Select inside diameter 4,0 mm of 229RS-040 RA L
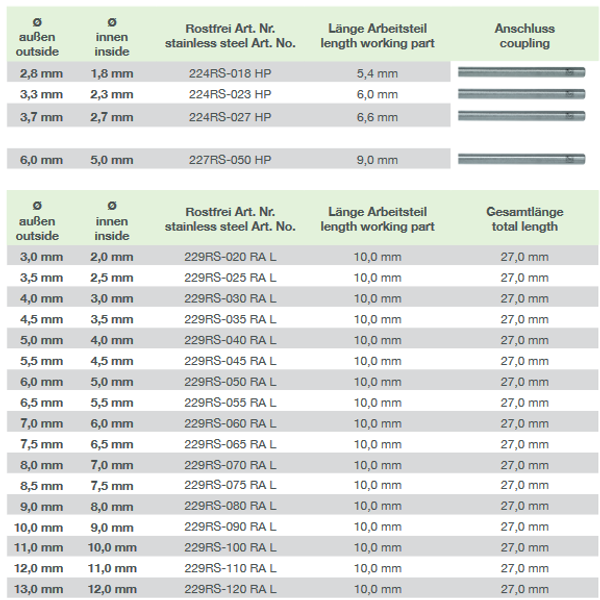This screenshot has height=600, width=600. click(112, 340)
